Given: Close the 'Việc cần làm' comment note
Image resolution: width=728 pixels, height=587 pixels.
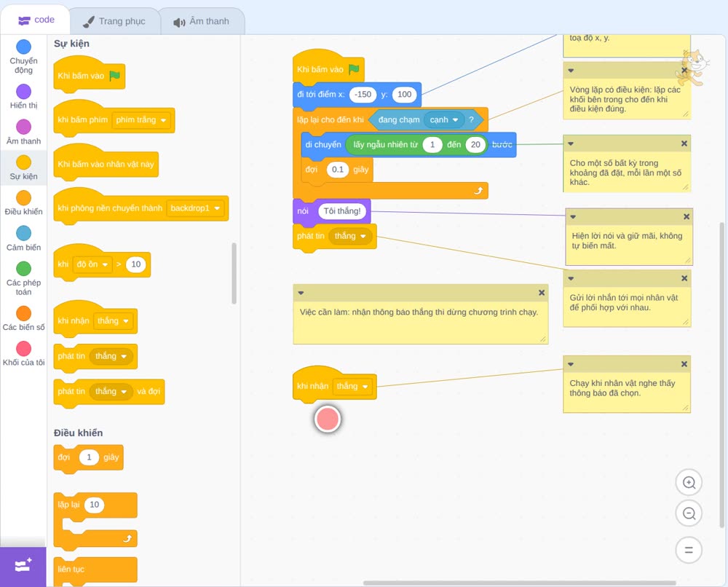Looking at the screenshot, I should tap(542, 293).
